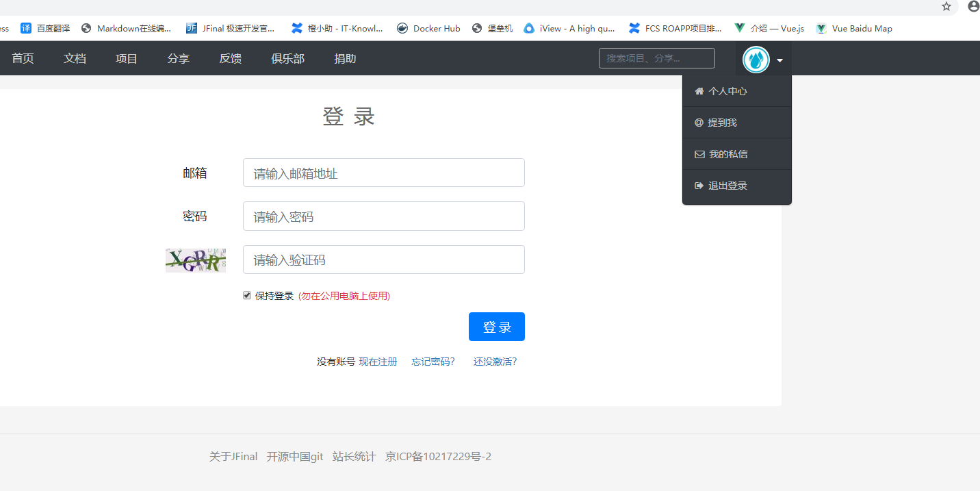The image size is (980, 491).
Task: Bookmark this page with the star icon
Action: click(946, 7)
